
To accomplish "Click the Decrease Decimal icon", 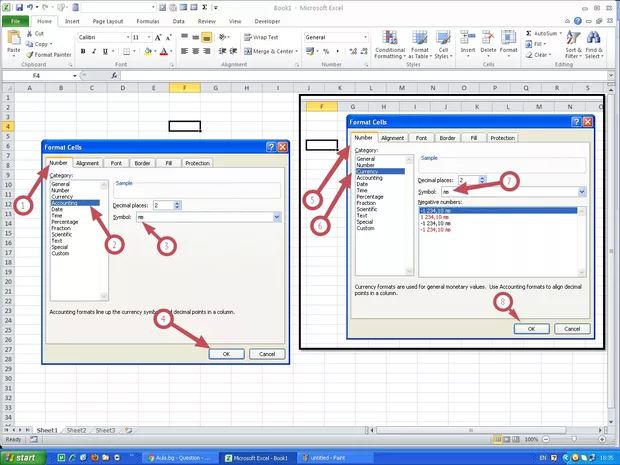I will (364, 51).
